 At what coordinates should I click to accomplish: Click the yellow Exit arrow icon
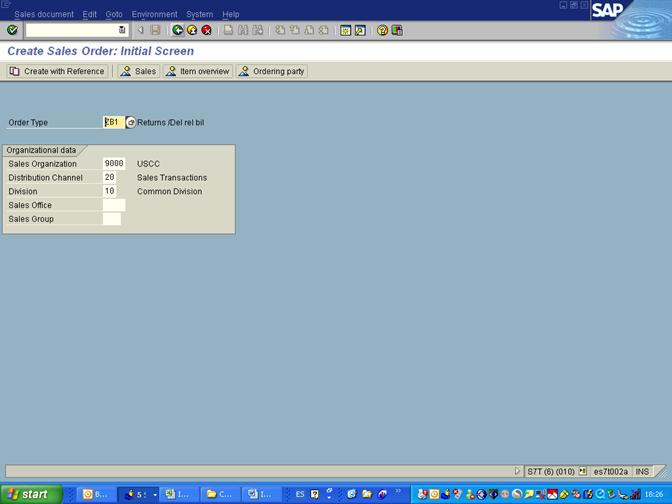[192, 30]
